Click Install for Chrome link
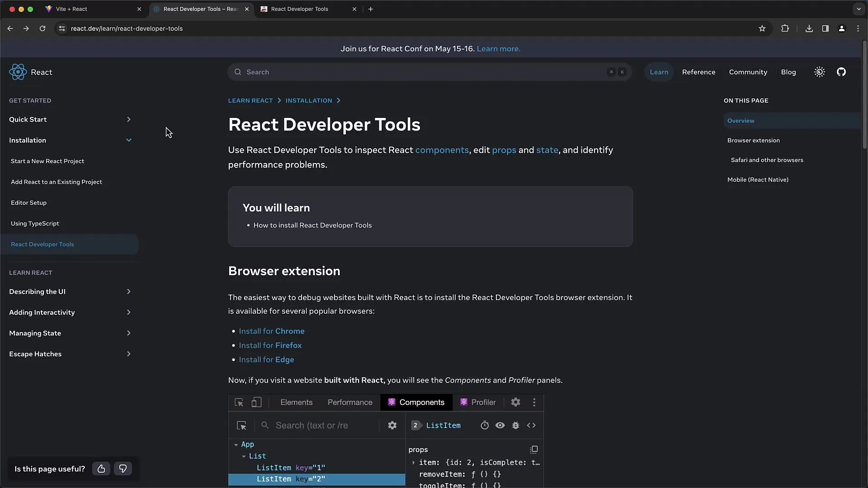 (x=272, y=331)
